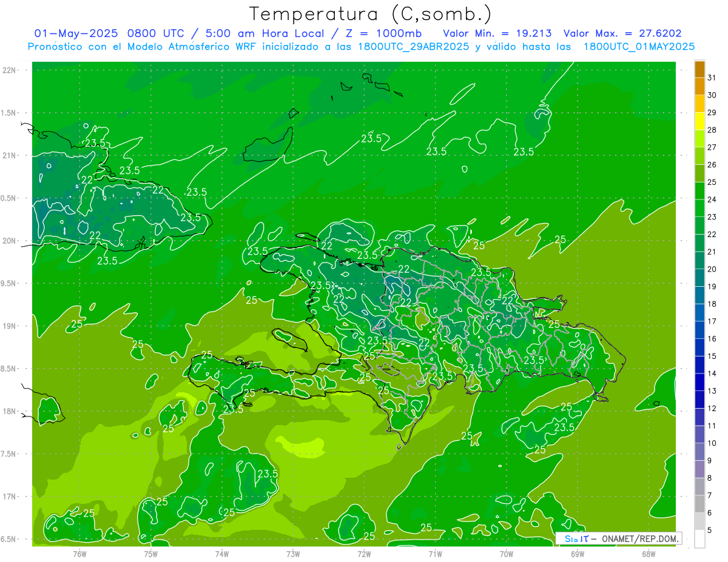
Task: Click the '73W' longitude axis label
Action: [293, 554]
